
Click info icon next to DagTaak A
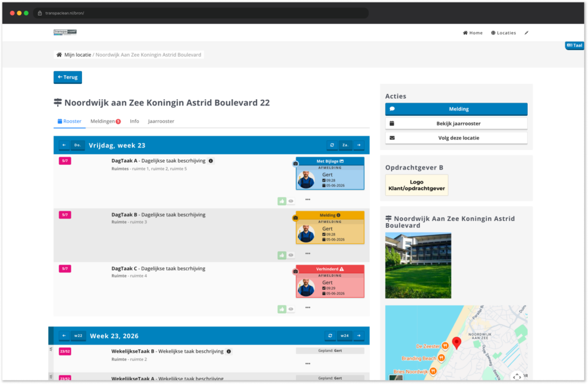tap(211, 161)
